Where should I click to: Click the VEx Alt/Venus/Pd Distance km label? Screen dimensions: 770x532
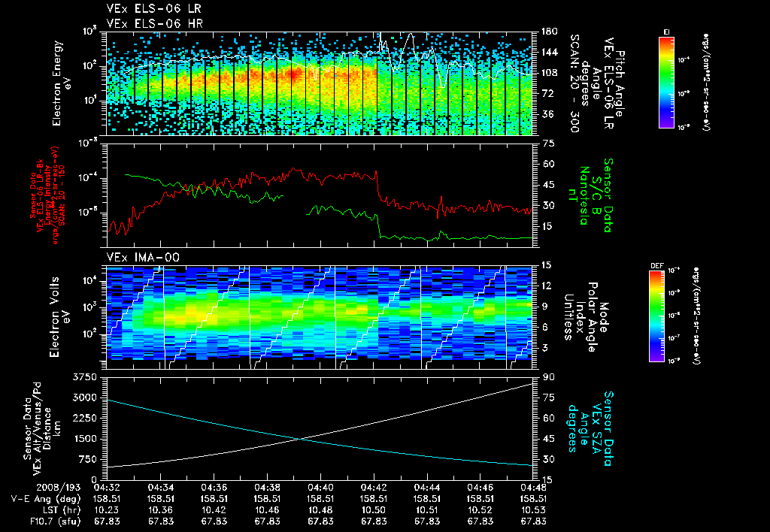[x=41, y=429]
